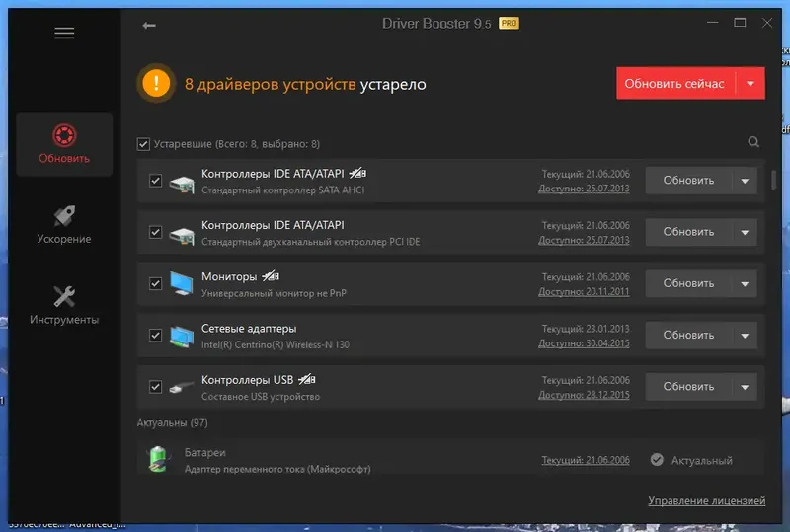Click Стандартный контроллер SATA AHCI text

click(282, 190)
